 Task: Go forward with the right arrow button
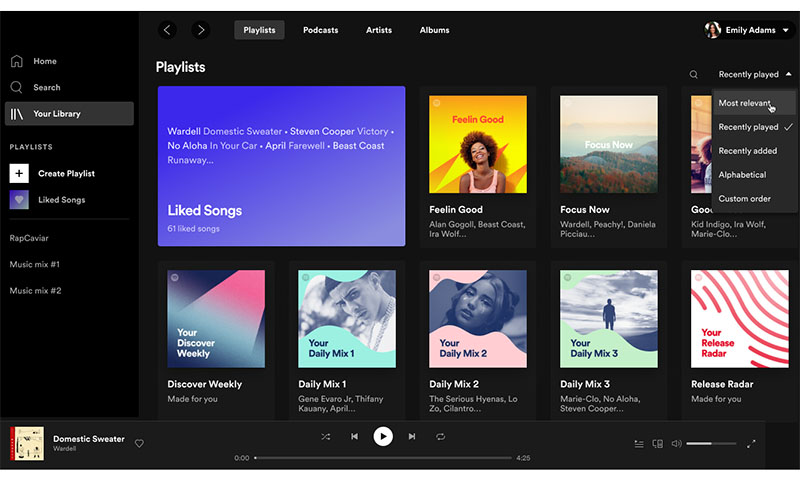(x=201, y=30)
